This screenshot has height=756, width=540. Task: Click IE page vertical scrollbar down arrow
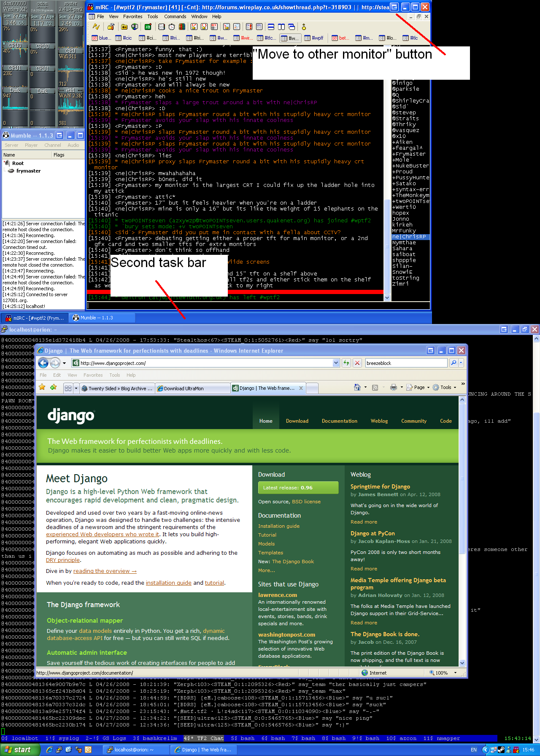click(462, 663)
